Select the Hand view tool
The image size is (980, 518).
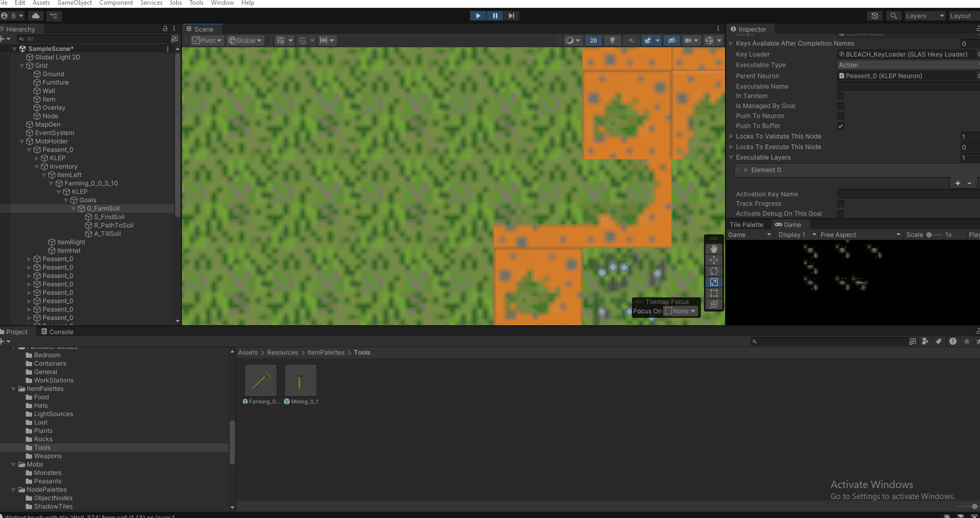713,249
